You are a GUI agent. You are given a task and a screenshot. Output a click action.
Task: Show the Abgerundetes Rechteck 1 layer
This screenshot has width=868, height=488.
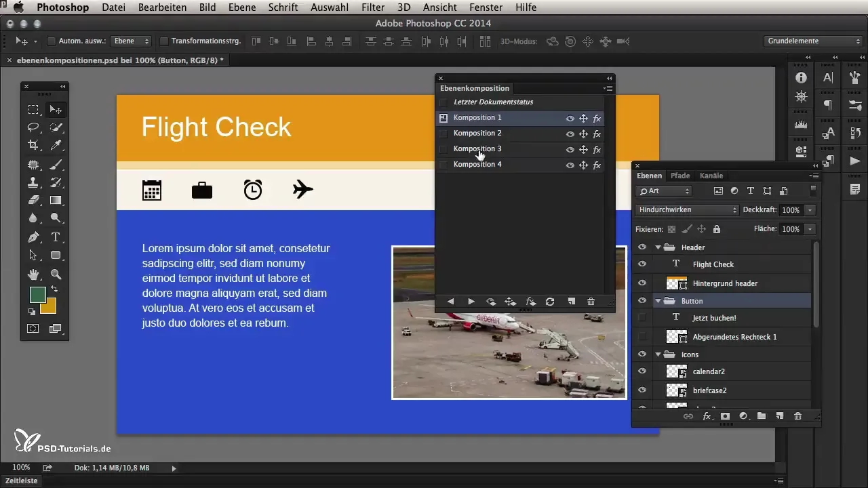[x=642, y=336]
